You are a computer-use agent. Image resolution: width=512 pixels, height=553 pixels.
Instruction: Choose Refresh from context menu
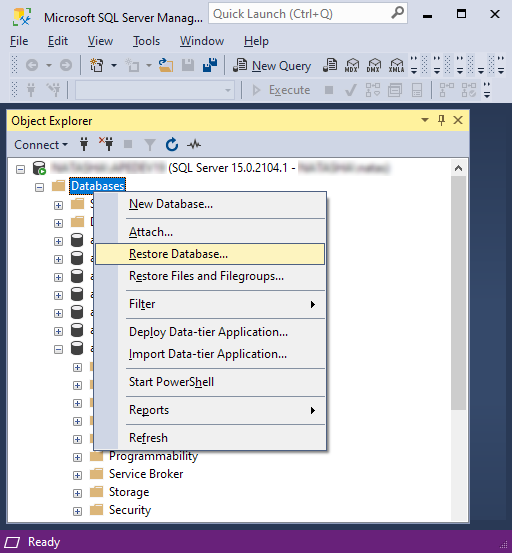tap(210, 438)
